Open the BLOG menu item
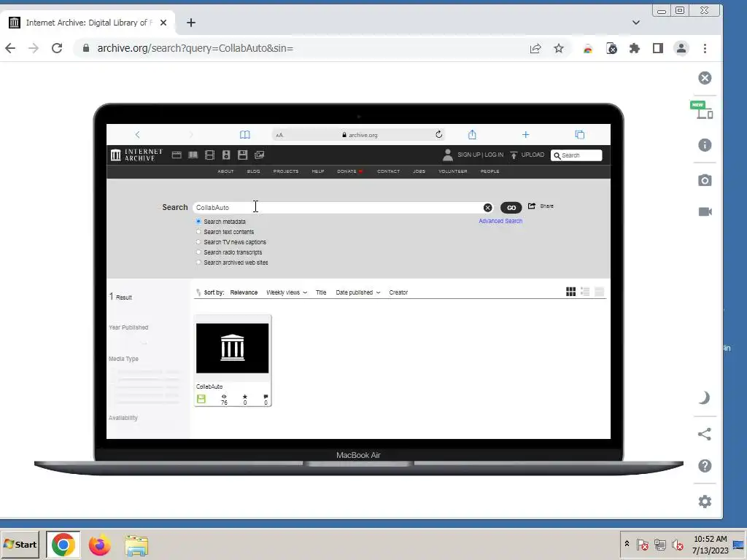This screenshot has height=560, width=747. coord(253,171)
